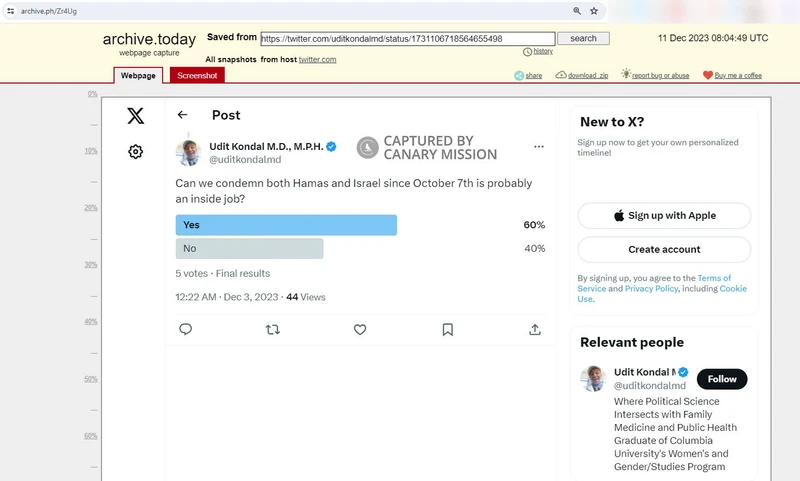Click the download .zip link

point(581,75)
